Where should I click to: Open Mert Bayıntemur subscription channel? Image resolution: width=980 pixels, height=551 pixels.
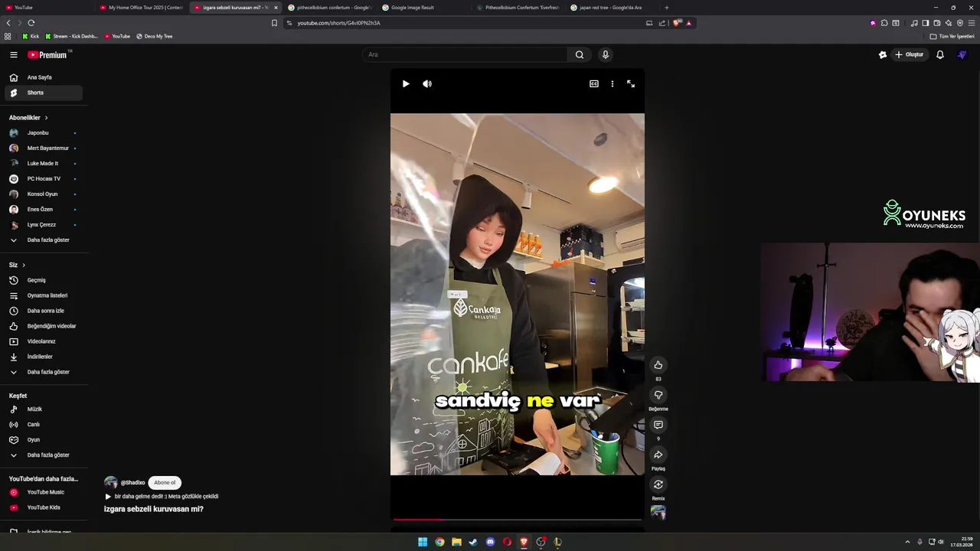(x=44, y=148)
